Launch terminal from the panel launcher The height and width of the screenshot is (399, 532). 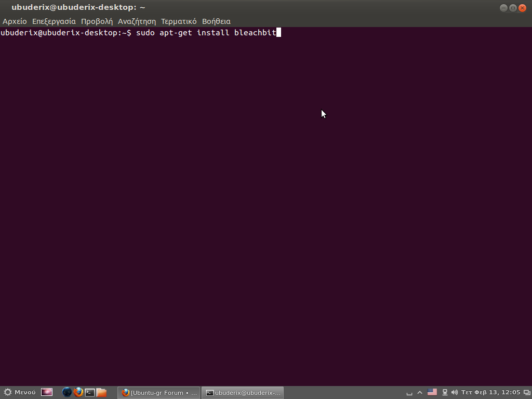point(89,393)
